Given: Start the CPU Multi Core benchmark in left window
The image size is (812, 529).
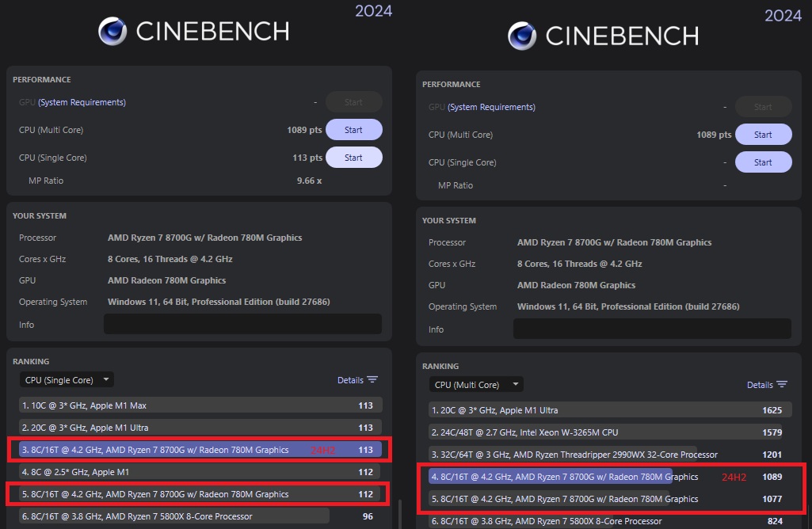Looking at the screenshot, I should pyautogui.click(x=353, y=129).
